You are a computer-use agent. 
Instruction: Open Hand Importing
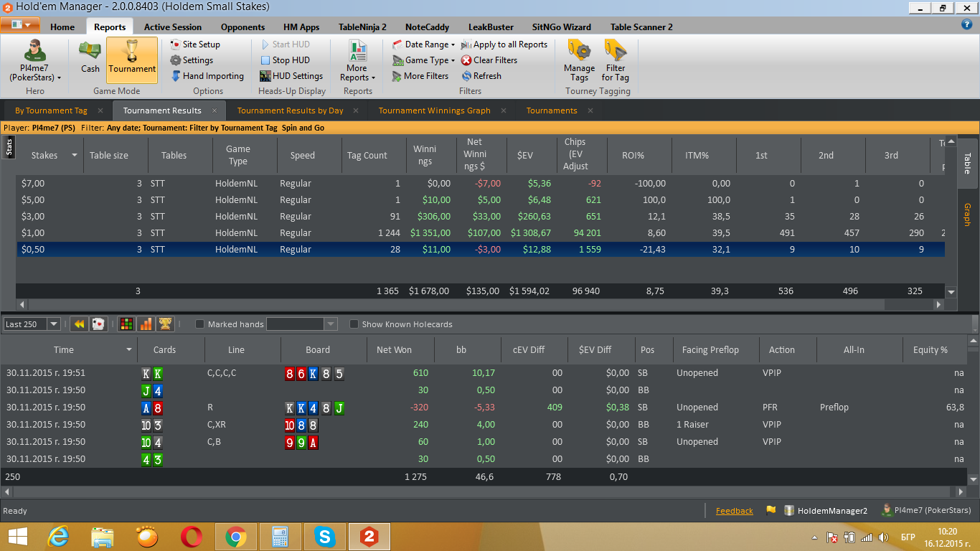point(207,76)
